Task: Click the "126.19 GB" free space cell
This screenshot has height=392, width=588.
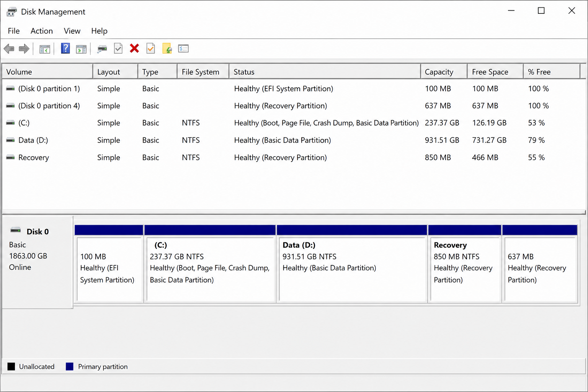Action: click(x=489, y=123)
